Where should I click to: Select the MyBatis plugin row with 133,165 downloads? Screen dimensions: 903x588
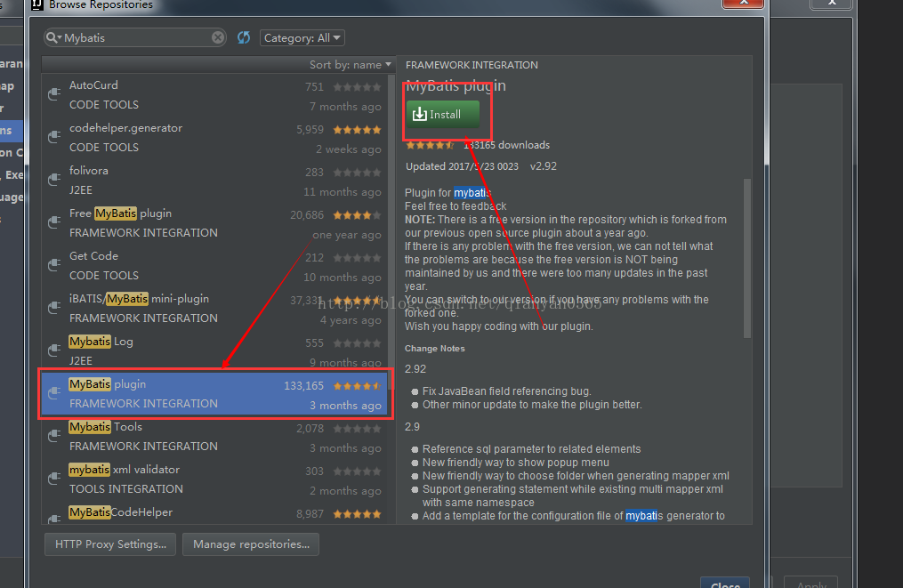click(x=215, y=394)
